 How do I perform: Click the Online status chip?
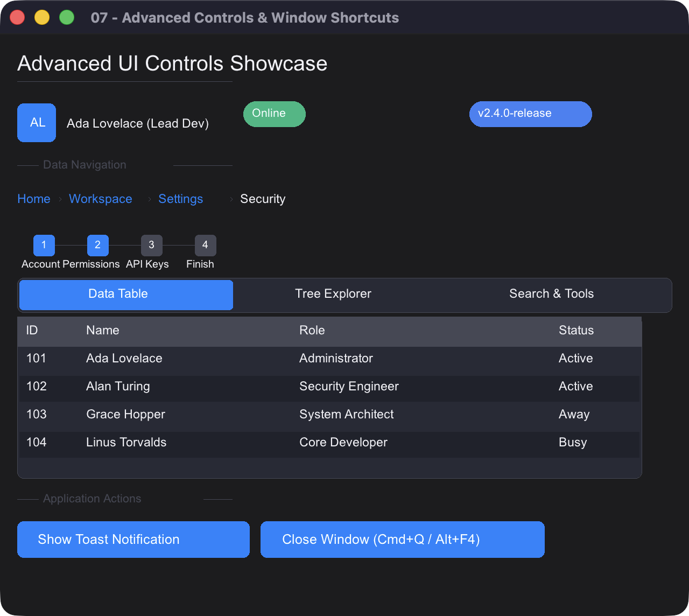[x=275, y=114]
